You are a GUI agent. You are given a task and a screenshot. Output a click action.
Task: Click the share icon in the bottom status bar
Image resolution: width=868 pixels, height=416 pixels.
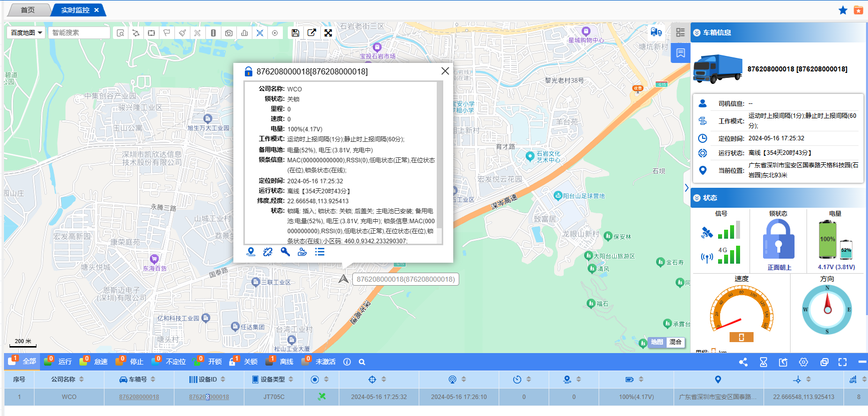(743, 362)
